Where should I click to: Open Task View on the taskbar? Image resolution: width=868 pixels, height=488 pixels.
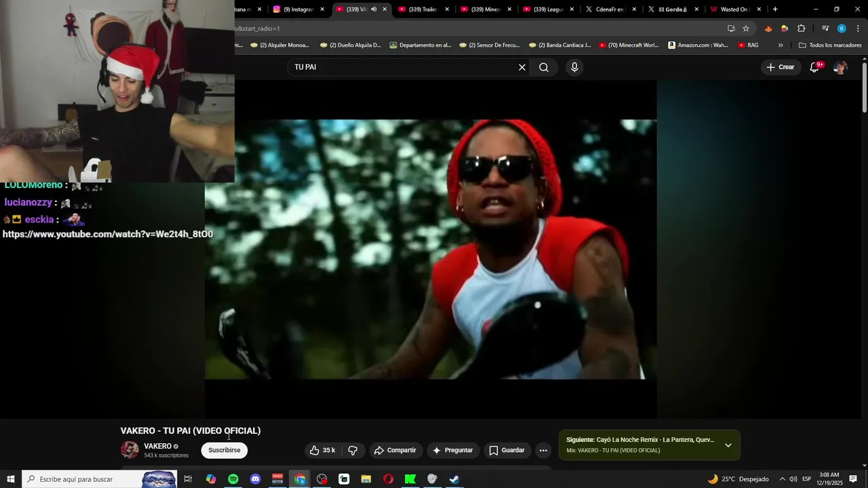click(188, 479)
